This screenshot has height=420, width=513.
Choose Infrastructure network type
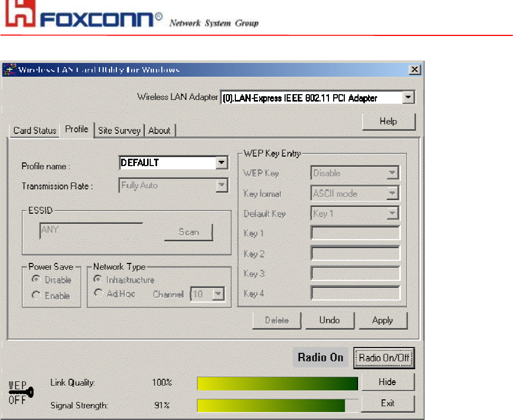coord(97,279)
